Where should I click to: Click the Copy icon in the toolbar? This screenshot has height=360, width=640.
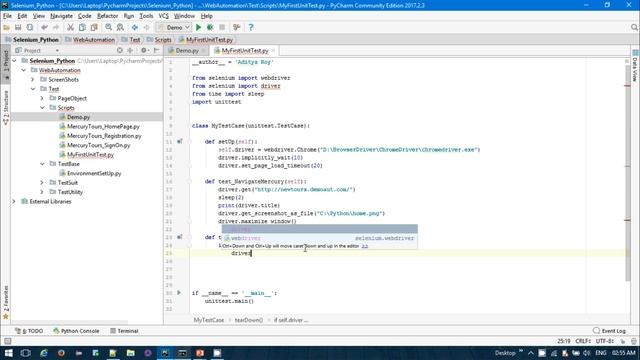click(82, 27)
